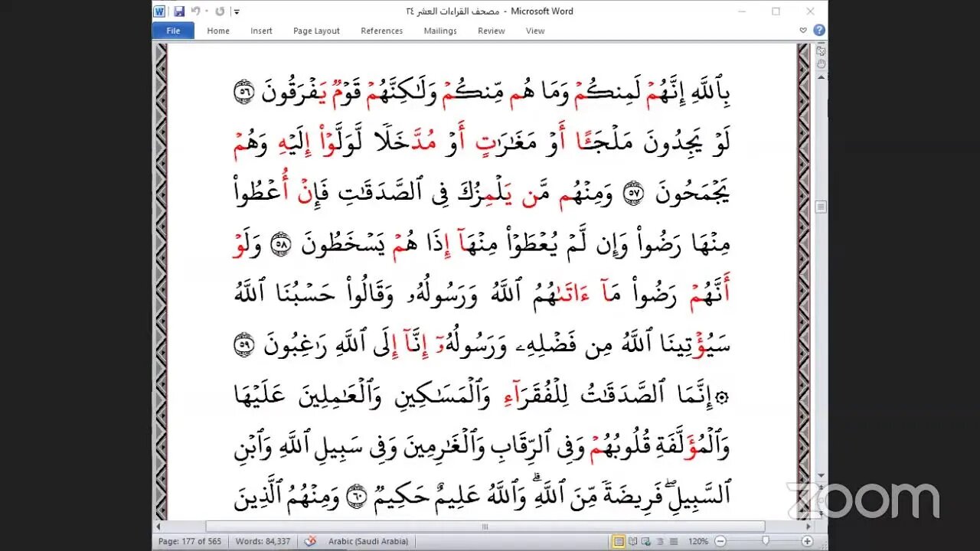Switch to Full Screen Reading view
Viewport: 980px width, 551px height.
click(x=632, y=542)
